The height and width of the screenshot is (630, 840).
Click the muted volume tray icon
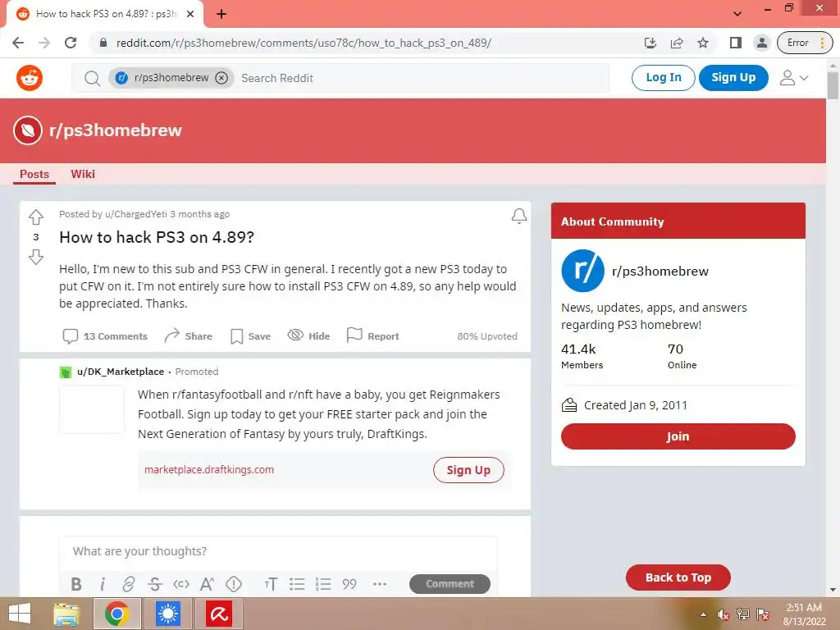coord(724,614)
